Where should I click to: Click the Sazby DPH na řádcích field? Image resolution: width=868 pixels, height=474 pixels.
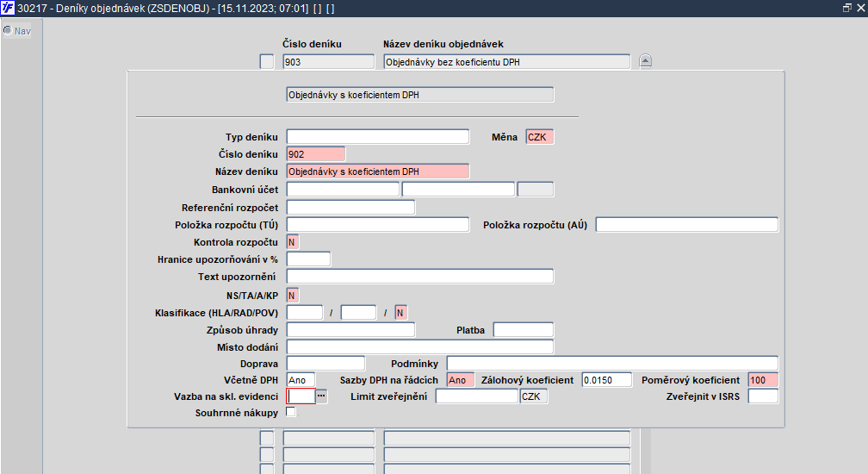pyautogui.click(x=461, y=380)
